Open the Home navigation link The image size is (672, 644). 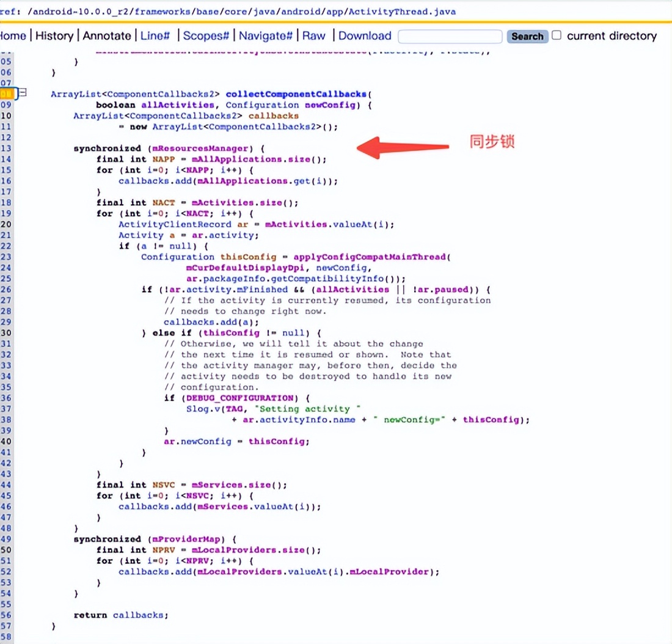coord(11,35)
